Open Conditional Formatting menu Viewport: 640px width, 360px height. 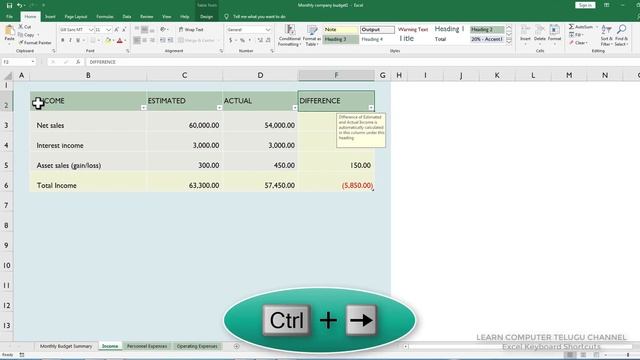pyautogui.click(x=289, y=36)
